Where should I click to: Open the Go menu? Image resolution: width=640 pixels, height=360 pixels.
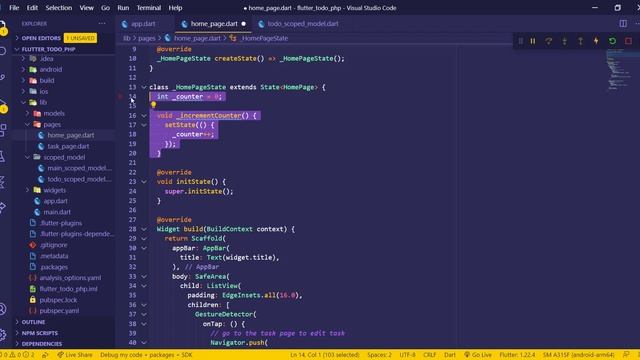105,8
